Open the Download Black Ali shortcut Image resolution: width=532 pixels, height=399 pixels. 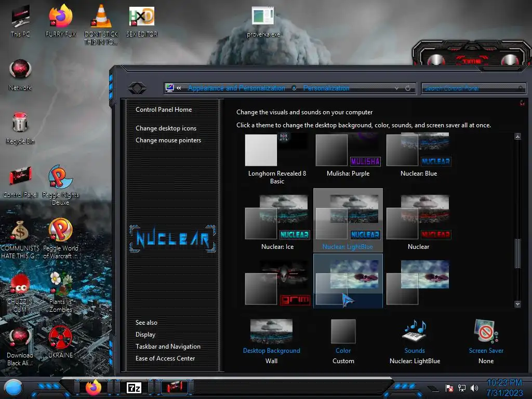[20, 347]
